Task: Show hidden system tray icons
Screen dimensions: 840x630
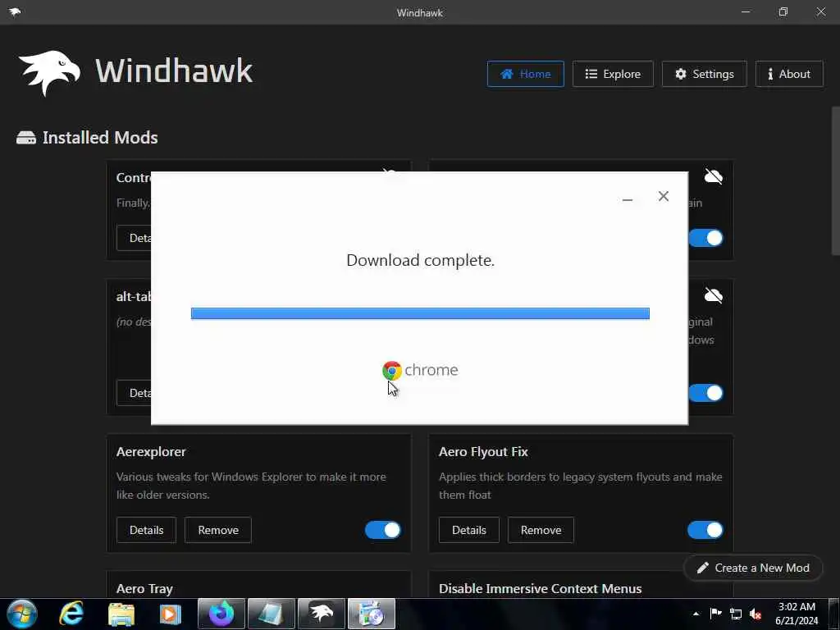Action: [x=696, y=614]
